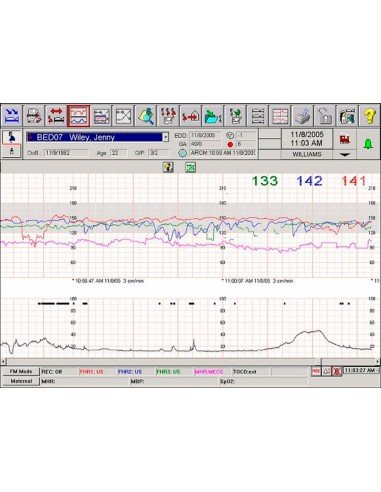This screenshot has height=492, width=381.
Task: Open the chart flowsheet toolbar icon
Action: [101, 116]
